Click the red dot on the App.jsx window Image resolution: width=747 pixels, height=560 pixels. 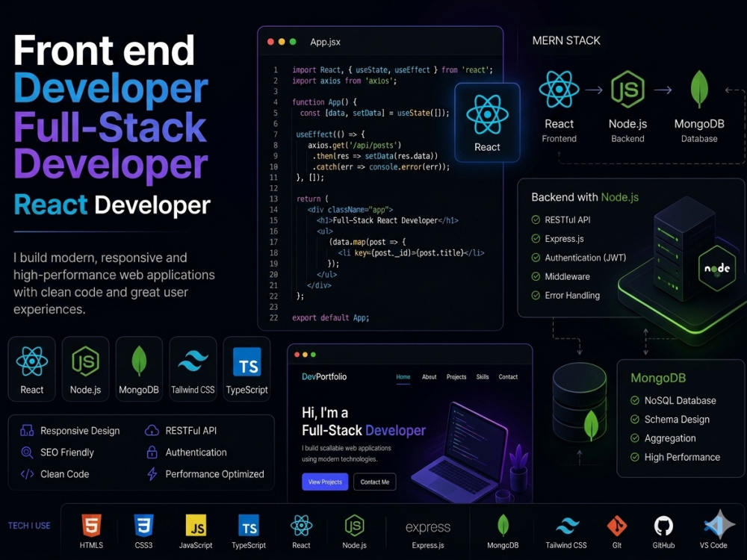tap(270, 42)
